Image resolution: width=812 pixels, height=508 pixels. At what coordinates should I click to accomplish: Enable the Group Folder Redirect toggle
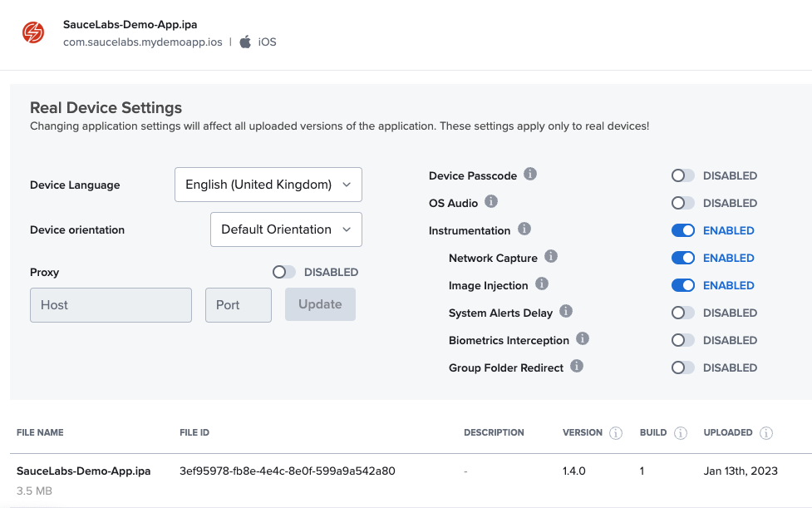[682, 367]
